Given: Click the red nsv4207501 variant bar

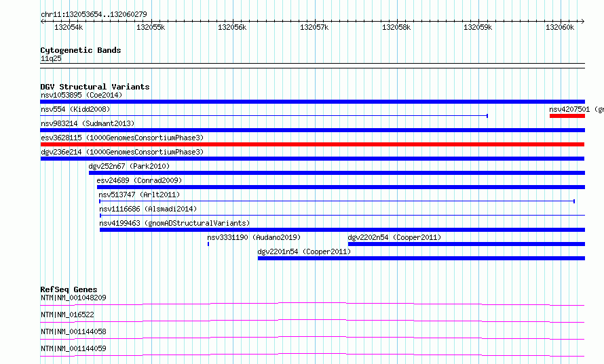Looking at the screenshot, I should (567, 116).
